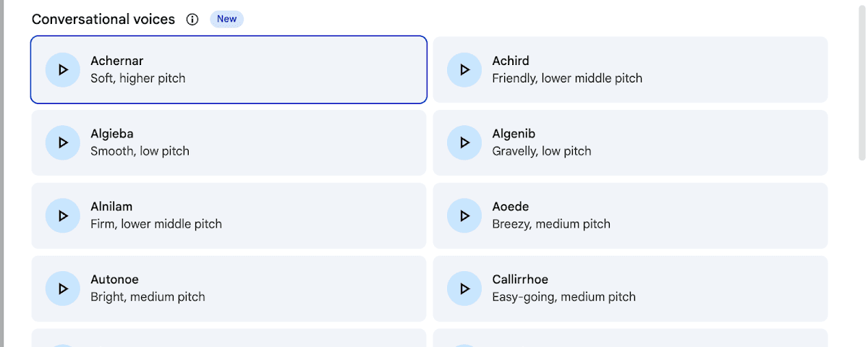Screen dimensions: 868x347
Task: Play the Aoede breezy voice sample
Action: [x=464, y=216]
